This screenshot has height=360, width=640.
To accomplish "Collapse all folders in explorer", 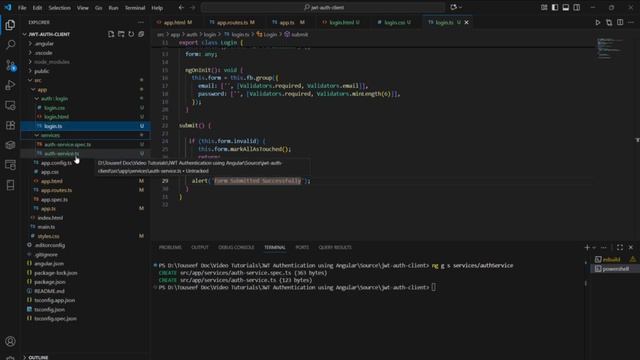I will [x=141, y=34].
